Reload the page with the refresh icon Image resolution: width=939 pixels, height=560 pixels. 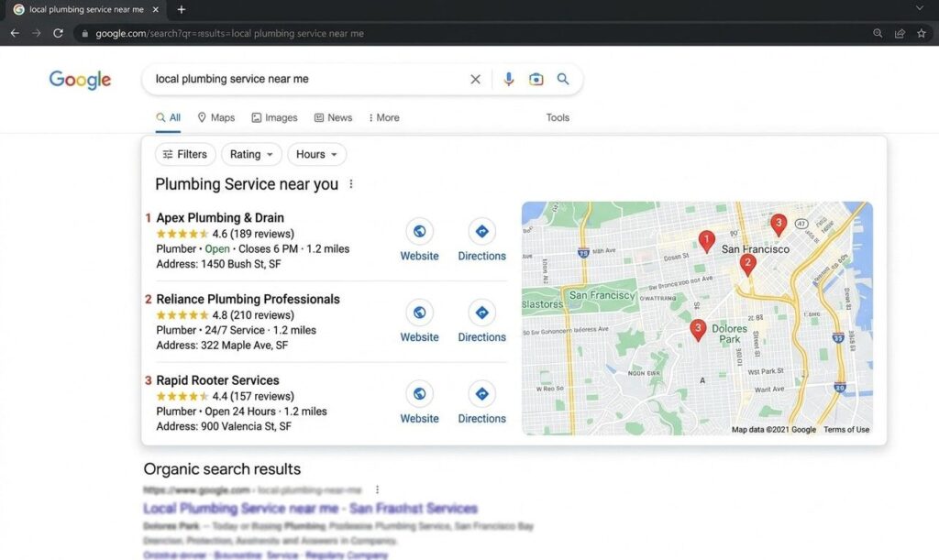(58, 34)
